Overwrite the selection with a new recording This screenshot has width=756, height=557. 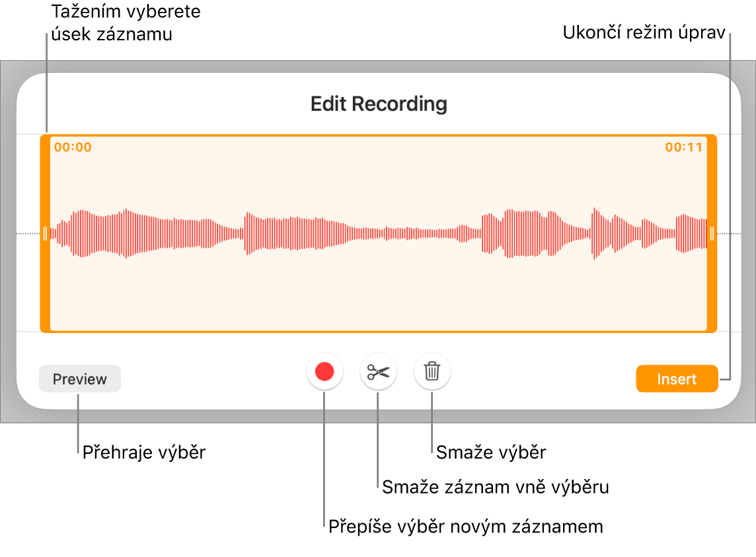click(x=323, y=371)
